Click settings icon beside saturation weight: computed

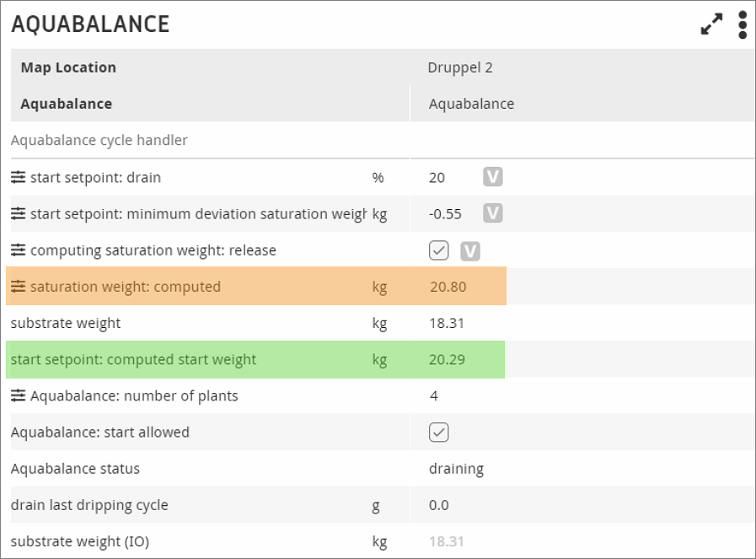[19, 287]
